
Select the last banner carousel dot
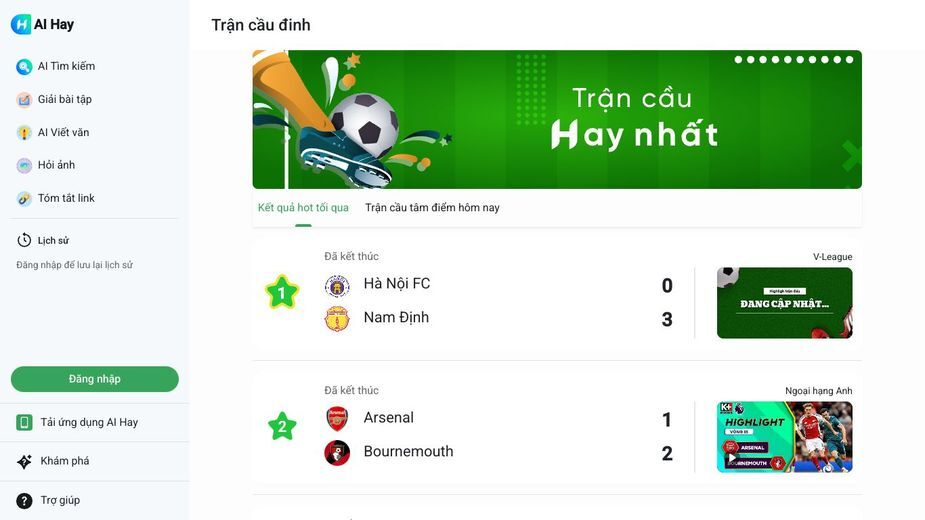pos(849,60)
